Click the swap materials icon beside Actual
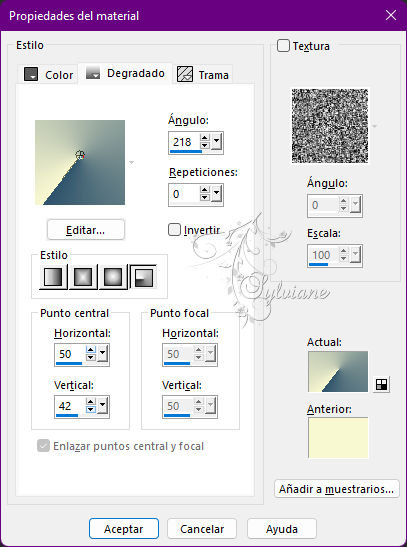The width and height of the screenshot is (407, 547). (x=381, y=384)
